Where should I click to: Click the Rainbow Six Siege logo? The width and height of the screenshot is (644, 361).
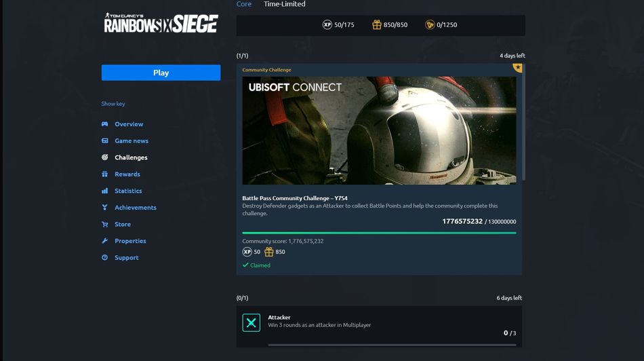(x=161, y=22)
